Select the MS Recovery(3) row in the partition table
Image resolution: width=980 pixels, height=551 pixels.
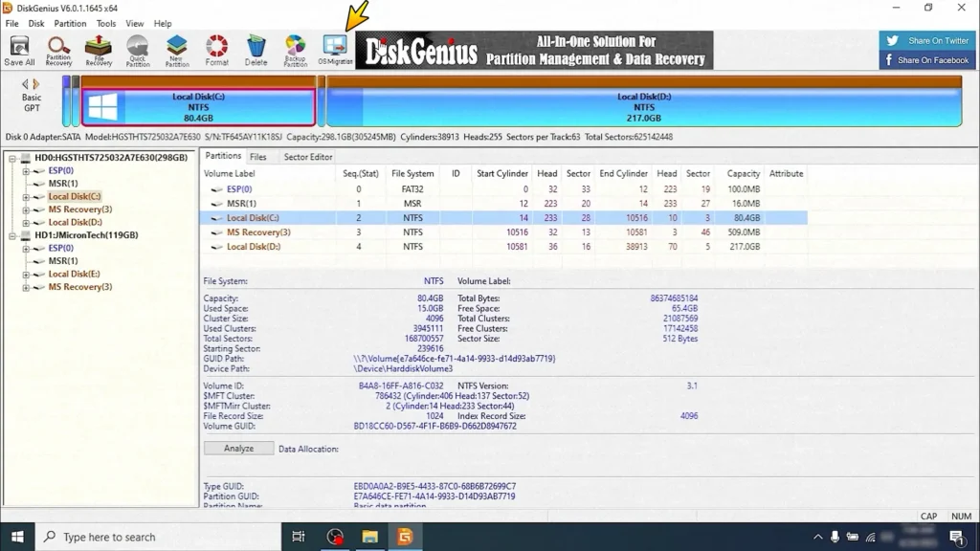coord(503,231)
